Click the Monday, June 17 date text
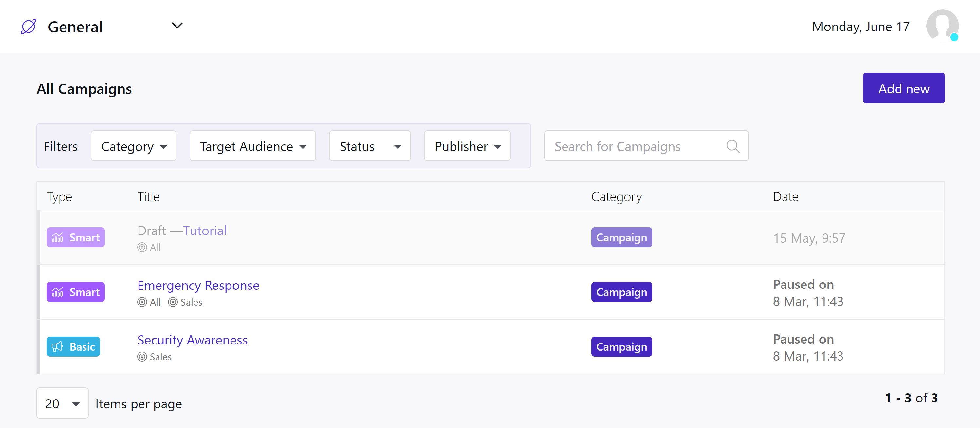 [x=860, y=27]
